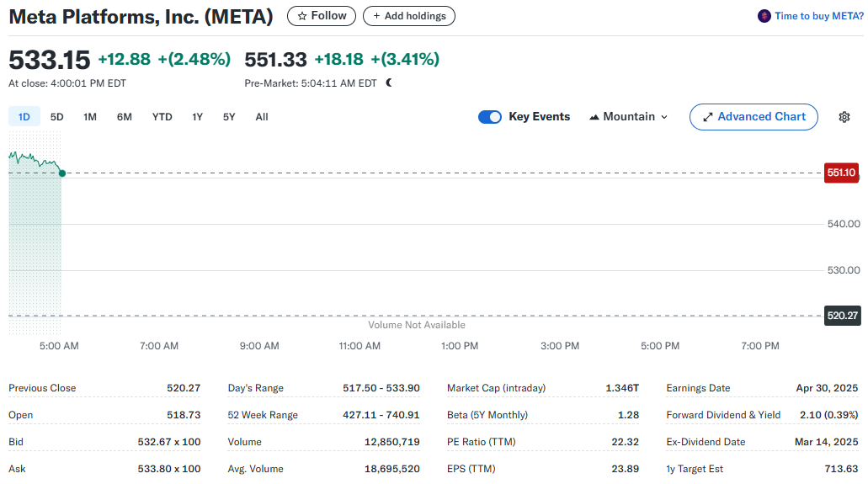The height and width of the screenshot is (484, 868).
Task: Click the Meta Platforms, Inc. (META) title
Action: [141, 17]
